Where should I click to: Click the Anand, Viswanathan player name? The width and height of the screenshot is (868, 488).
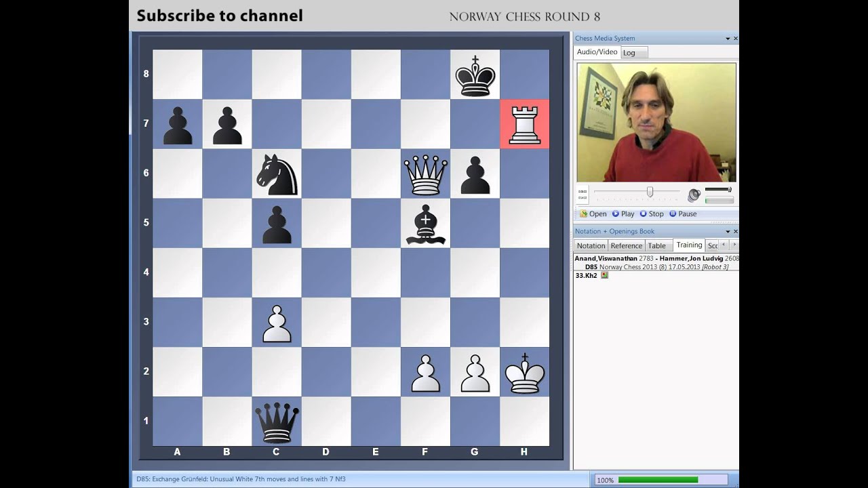click(606, 258)
